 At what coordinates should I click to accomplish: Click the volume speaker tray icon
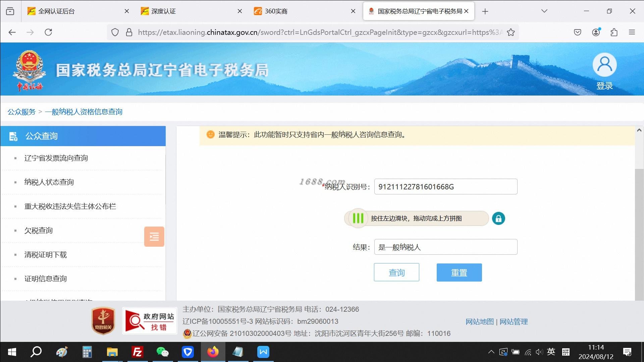(x=539, y=352)
